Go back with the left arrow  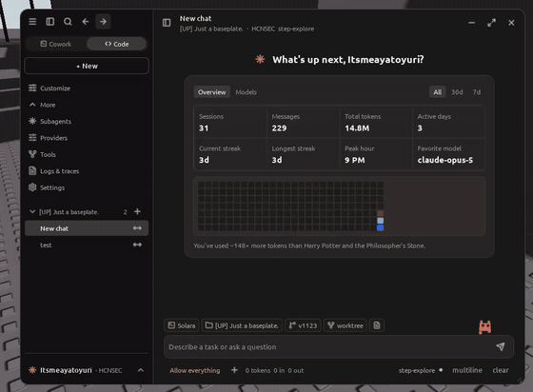[86, 22]
